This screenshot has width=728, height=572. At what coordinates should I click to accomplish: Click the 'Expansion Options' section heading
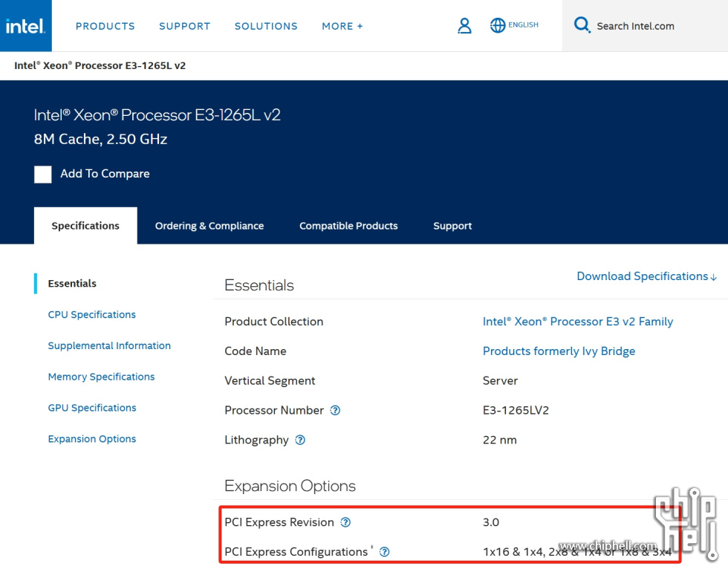290,486
